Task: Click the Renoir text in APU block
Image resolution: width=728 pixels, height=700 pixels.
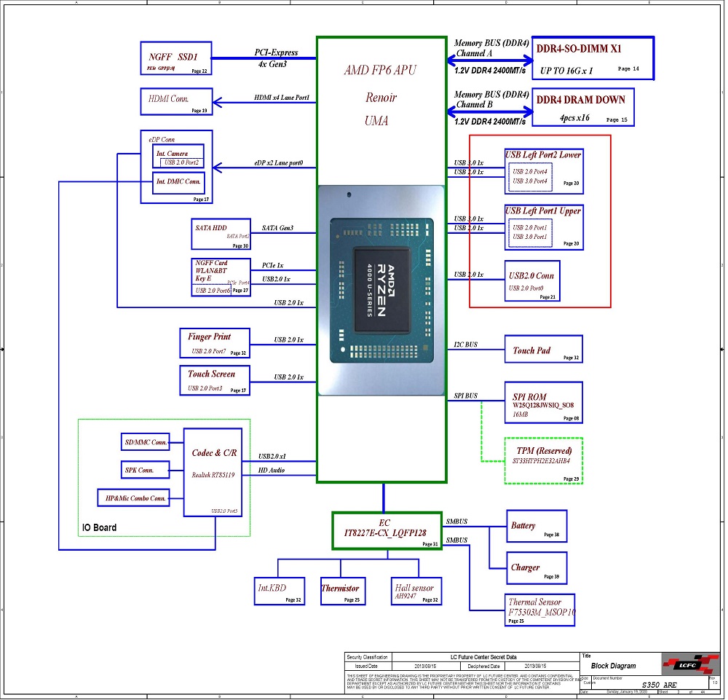Action: [x=381, y=98]
